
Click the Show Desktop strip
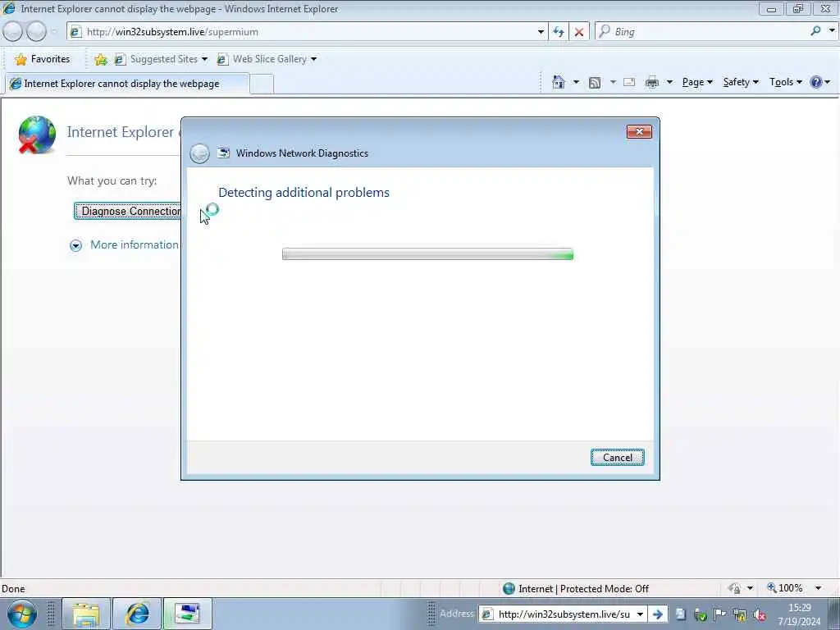833,614
